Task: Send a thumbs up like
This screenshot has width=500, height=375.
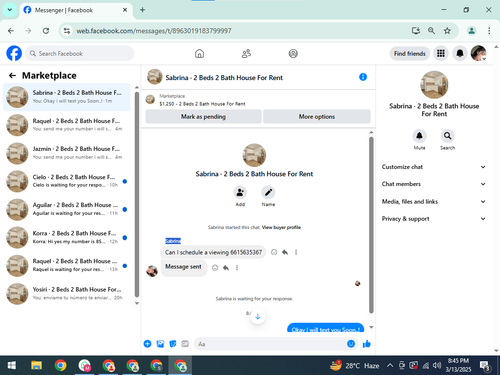Action: coord(367,344)
